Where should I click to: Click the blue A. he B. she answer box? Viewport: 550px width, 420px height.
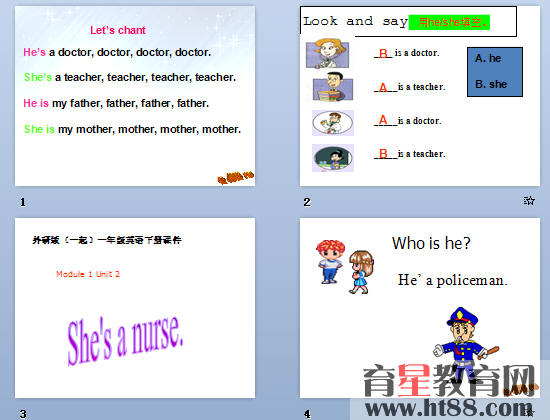(x=495, y=72)
